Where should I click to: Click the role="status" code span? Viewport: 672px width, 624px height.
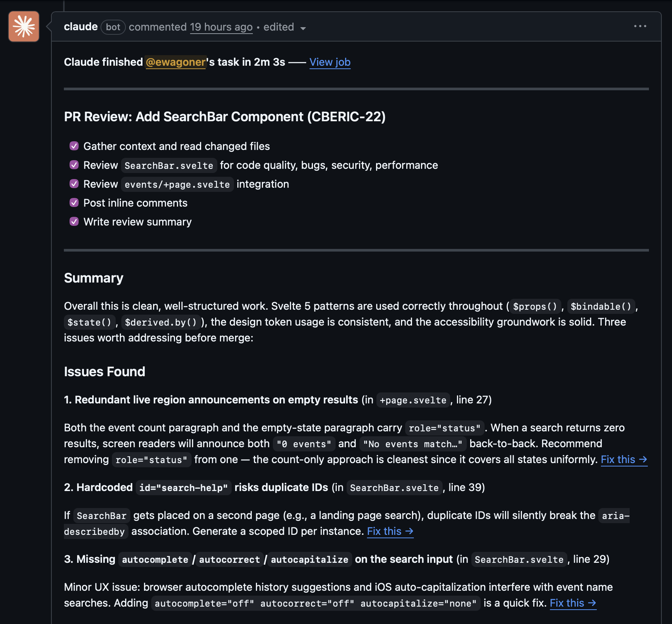click(445, 428)
